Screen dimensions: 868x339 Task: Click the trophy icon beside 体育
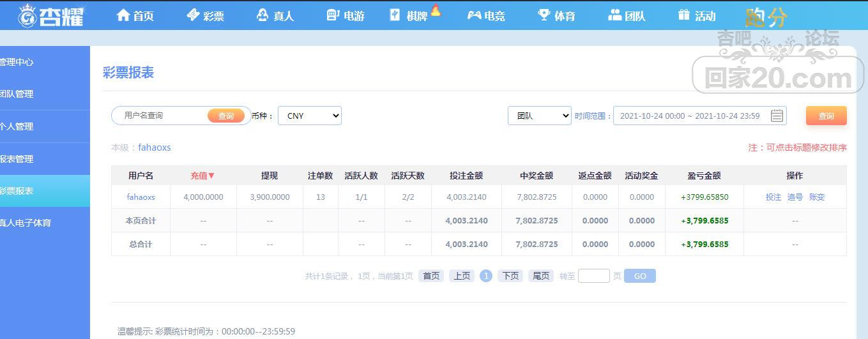coord(544,15)
